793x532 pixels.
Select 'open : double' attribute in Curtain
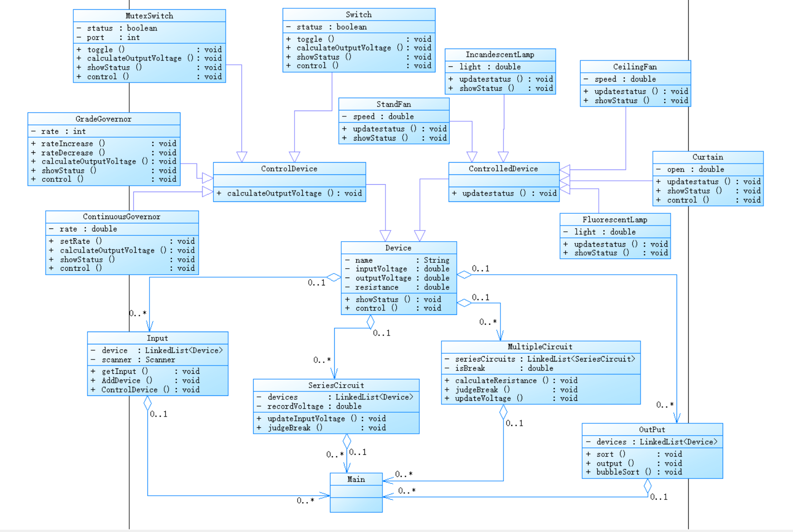click(x=690, y=169)
